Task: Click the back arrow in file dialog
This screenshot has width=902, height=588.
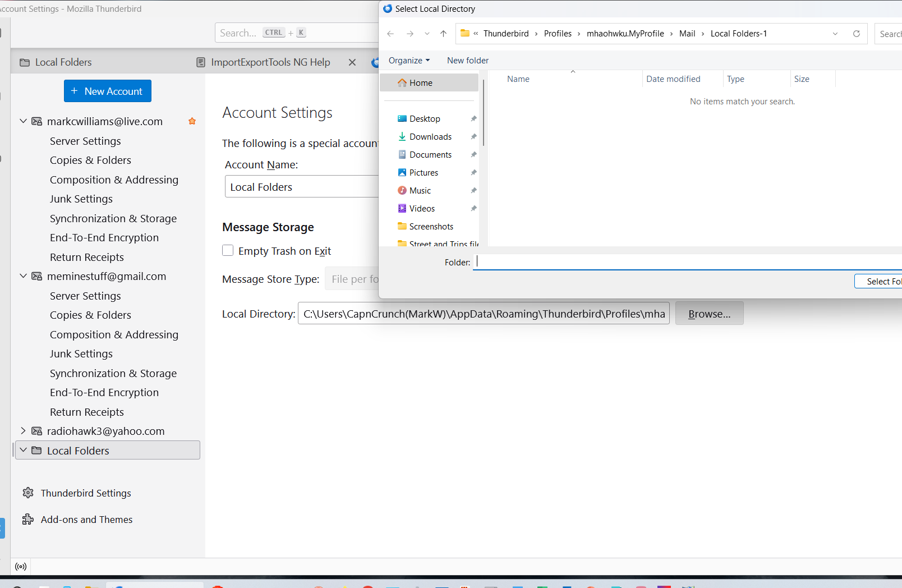Action: pos(390,34)
